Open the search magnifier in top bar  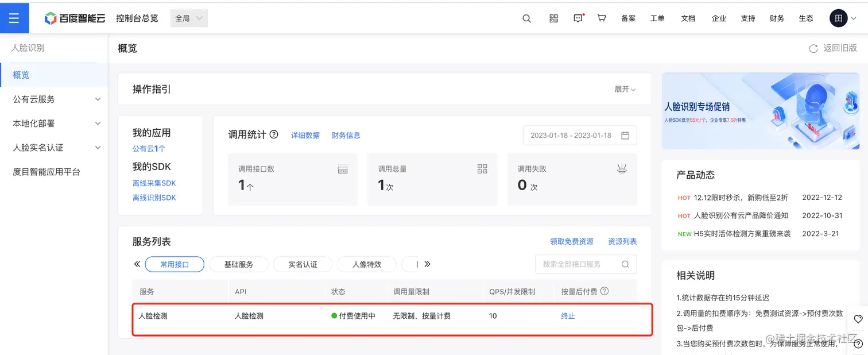pyautogui.click(x=526, y=18)
